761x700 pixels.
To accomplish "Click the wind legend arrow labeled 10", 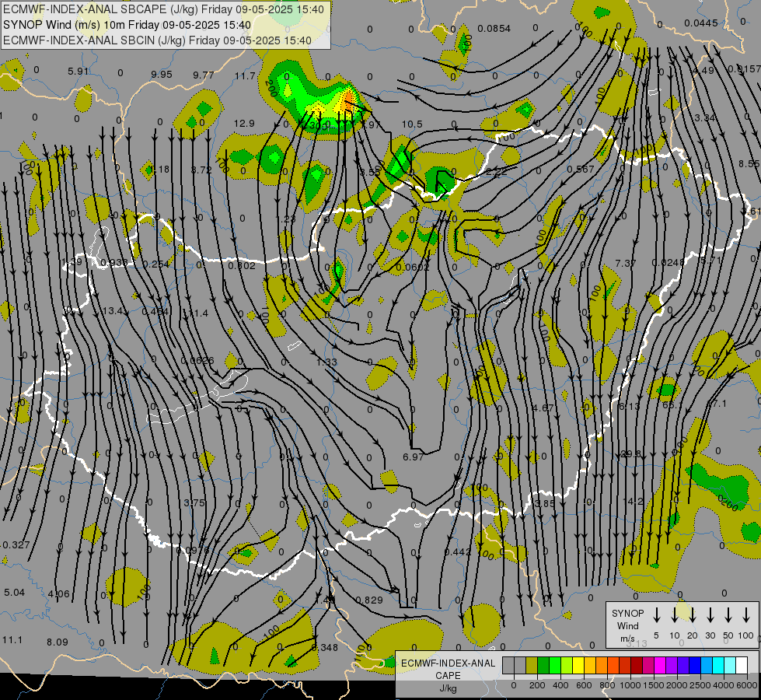I will click(675, 615).
